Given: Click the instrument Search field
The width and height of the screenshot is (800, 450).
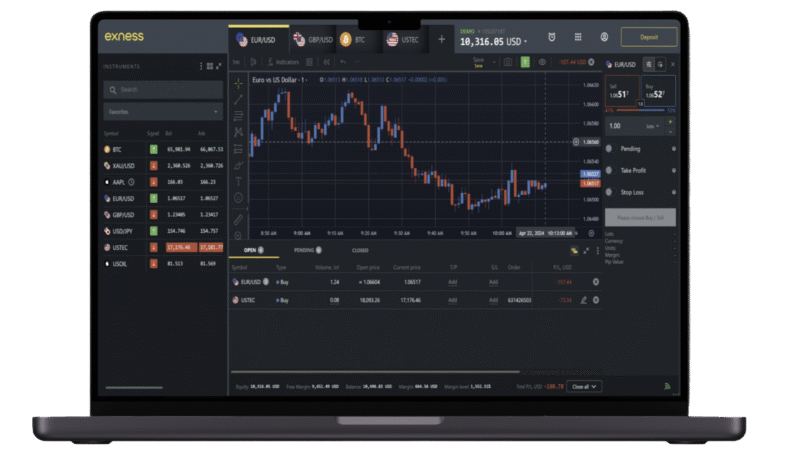Looking at the screenshot, I should tap(163, 90).
